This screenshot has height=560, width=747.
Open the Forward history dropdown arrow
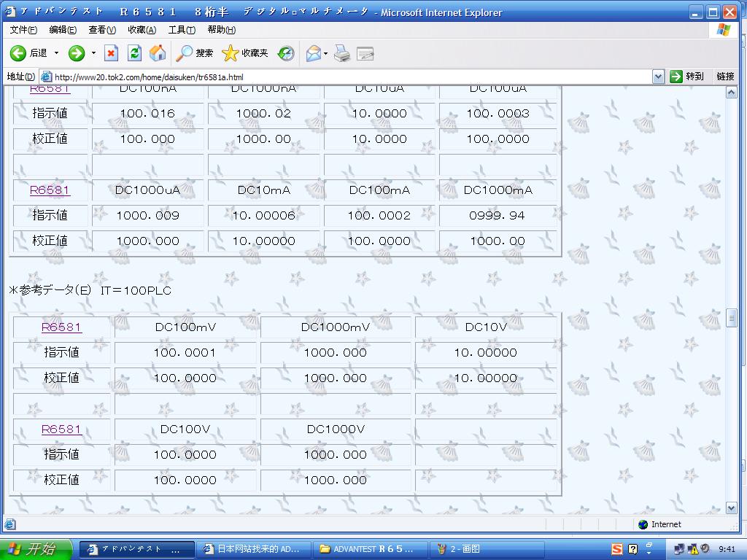[93, 52]
